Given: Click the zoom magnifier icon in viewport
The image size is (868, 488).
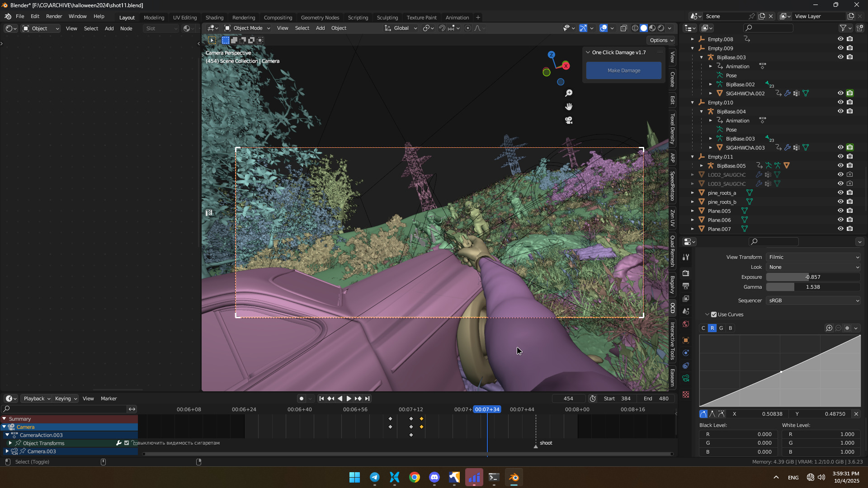Looking at the screenshot, I should point(569,93).
